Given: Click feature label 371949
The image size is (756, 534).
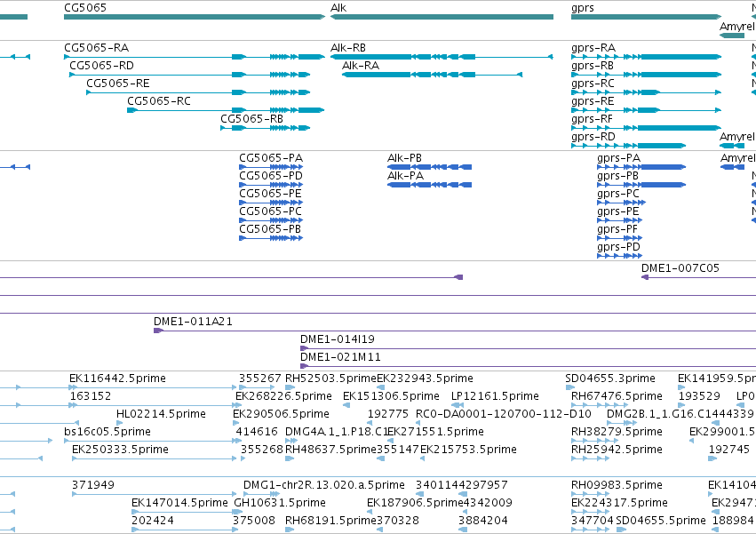Looking at the screenshot, I should (x=93, y=485).
